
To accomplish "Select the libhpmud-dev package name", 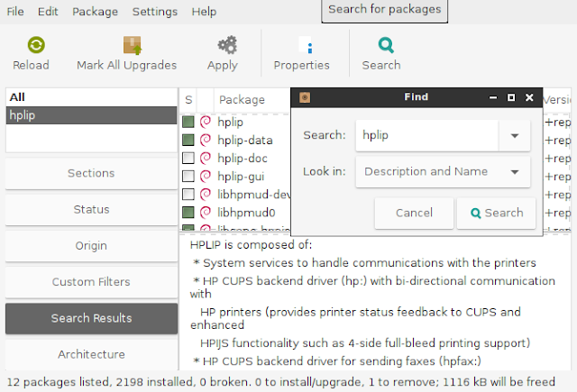I will tap(254, 194).
